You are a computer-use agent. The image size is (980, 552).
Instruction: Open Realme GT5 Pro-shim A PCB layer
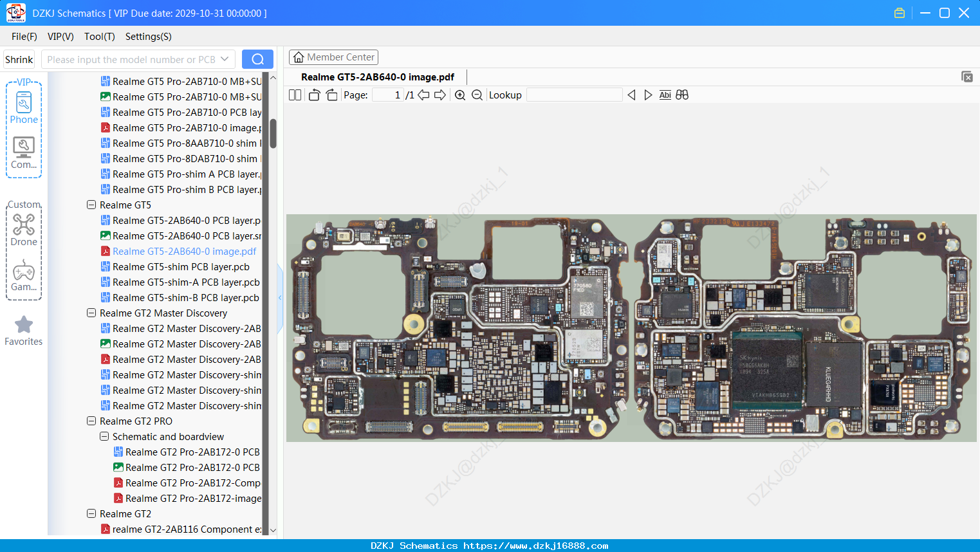[181, 174]
